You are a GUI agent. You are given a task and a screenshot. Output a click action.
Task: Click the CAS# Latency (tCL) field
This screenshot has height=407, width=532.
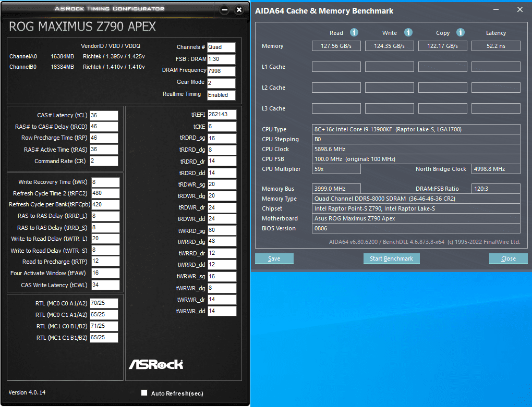[x=104, y=116]
